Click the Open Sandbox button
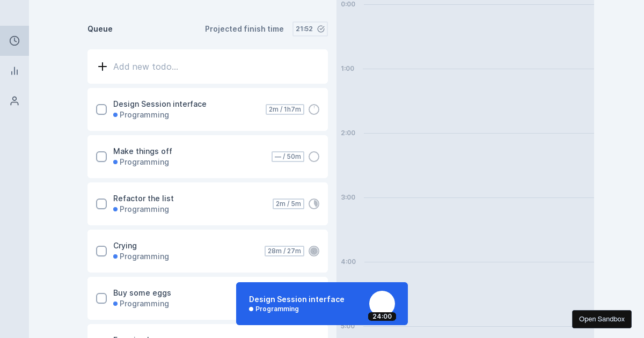 [x=602, y=319]
